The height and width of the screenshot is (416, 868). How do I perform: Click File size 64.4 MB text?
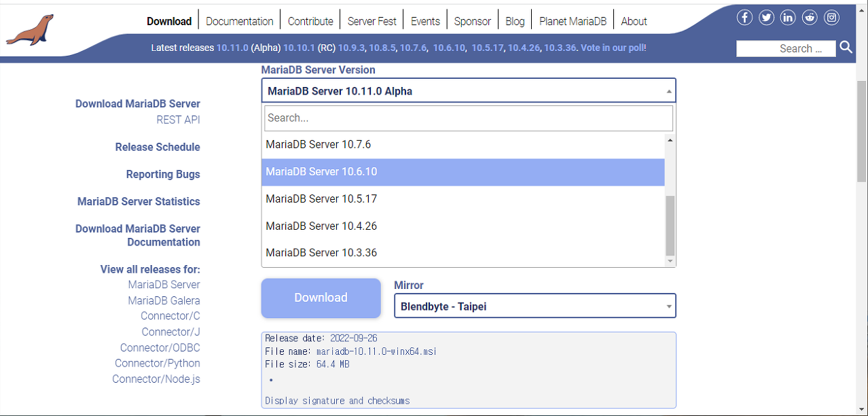(x=308, y=364)
